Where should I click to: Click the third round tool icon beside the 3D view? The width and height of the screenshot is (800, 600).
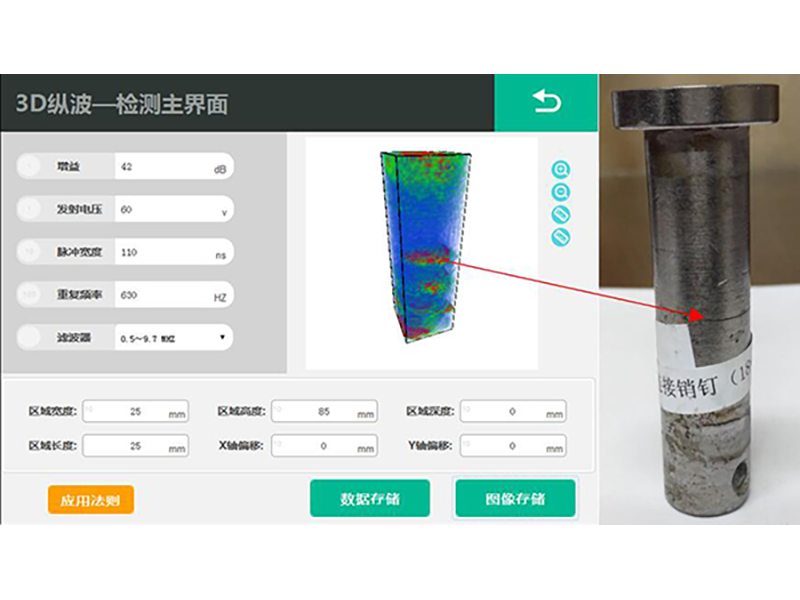561,214
